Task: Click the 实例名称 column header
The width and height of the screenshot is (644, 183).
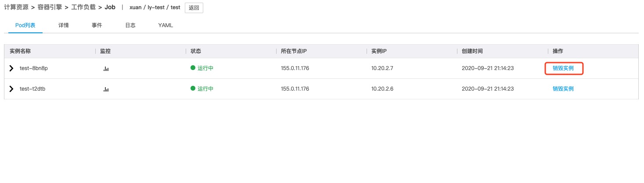Action: [20, 51]
